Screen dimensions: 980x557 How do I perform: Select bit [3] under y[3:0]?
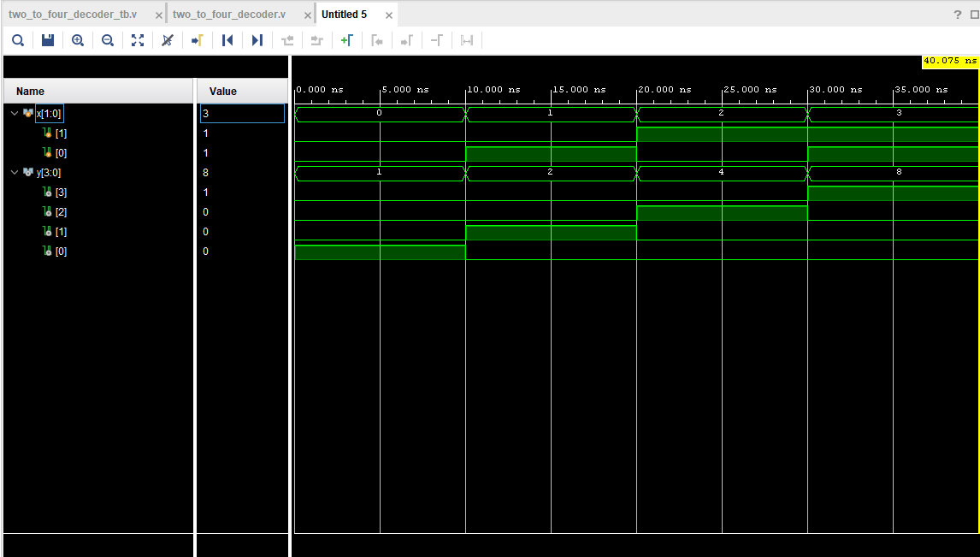tap(60, 193)
